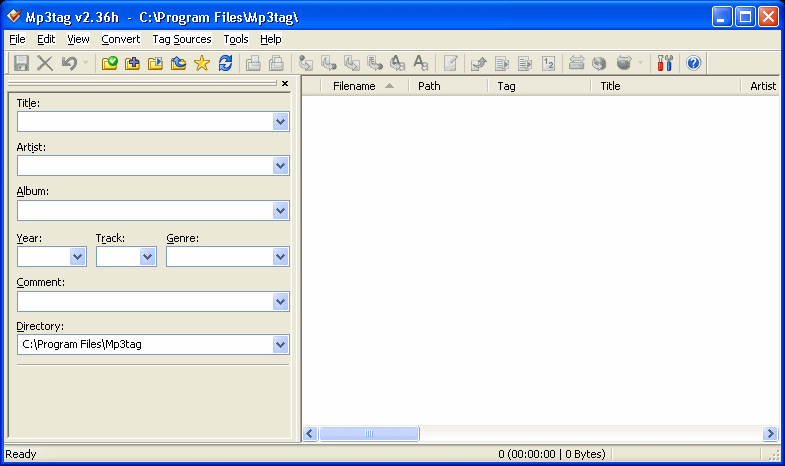The height and width of the screenshot is (466, 785).
Task: Click inside the Album text field
Action: (x=145, y=211)
